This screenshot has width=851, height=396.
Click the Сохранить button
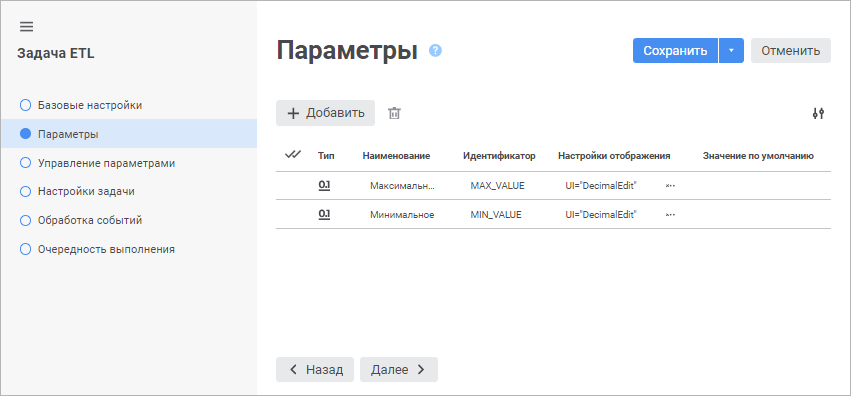[x=675, y=50]
